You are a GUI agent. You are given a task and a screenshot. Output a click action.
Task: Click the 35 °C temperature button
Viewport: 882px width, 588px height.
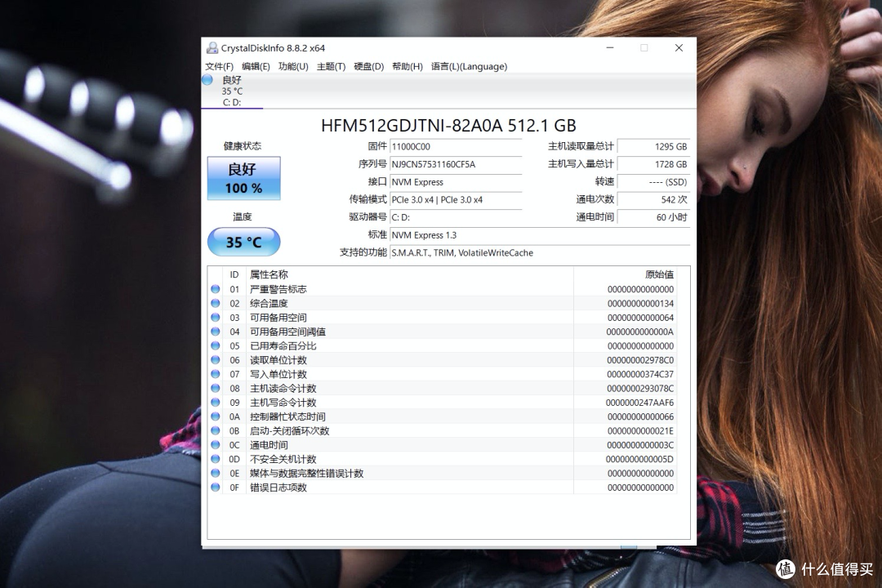coord(243,242)
